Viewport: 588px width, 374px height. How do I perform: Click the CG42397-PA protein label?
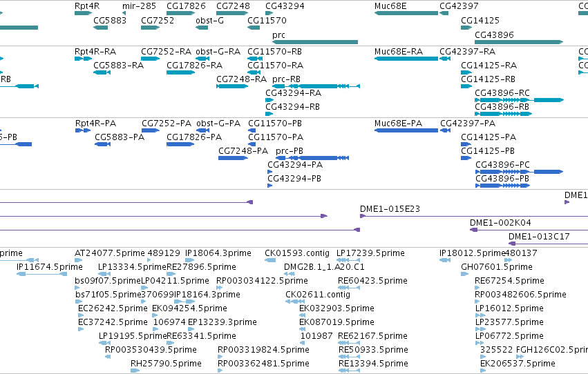click(468, 123)
